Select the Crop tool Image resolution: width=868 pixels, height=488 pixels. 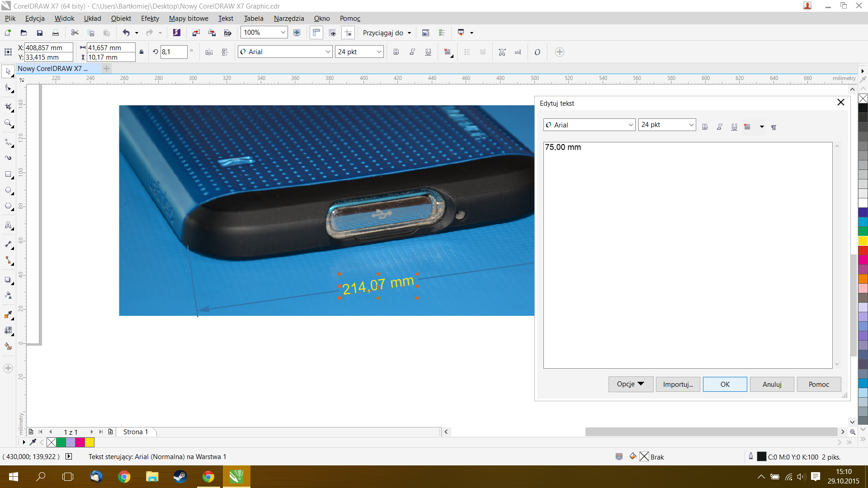click(8, 107)
